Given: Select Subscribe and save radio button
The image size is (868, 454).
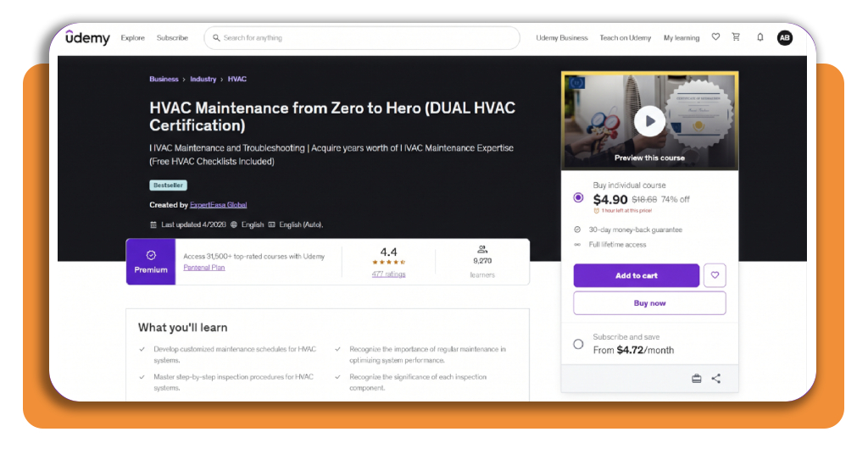Looking at the screenshot, I should (578, 344).
